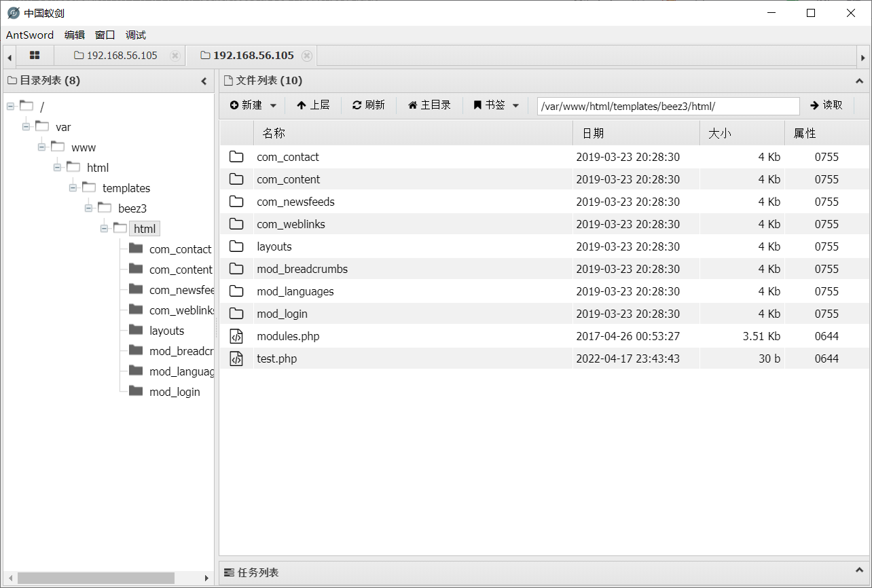Click the PHP file icon for test.php

coord(236,359)
